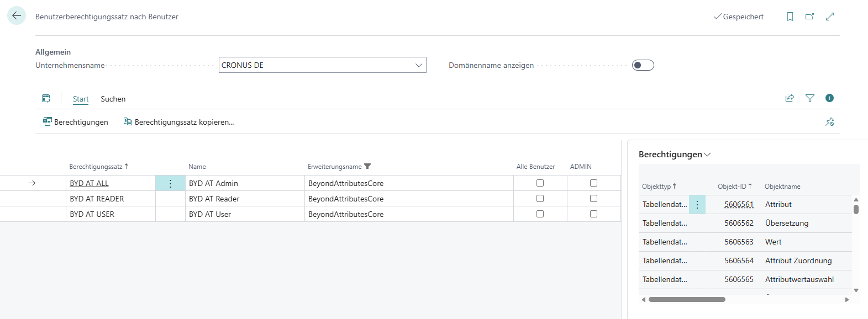Expand the Berechtigungen FactBox chevron

point(708,155)
